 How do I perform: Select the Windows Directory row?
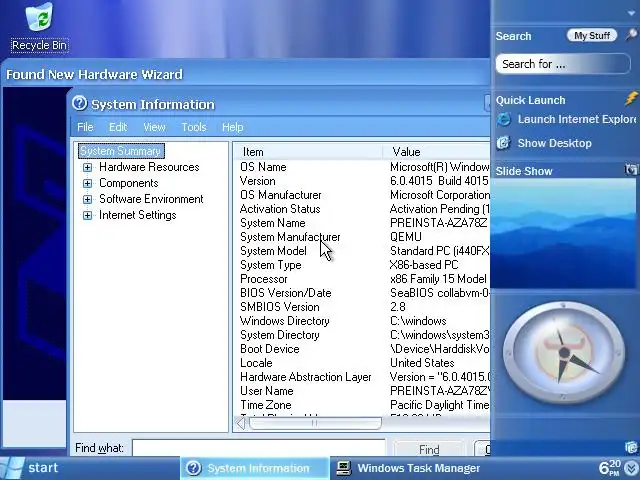(364, 321)
